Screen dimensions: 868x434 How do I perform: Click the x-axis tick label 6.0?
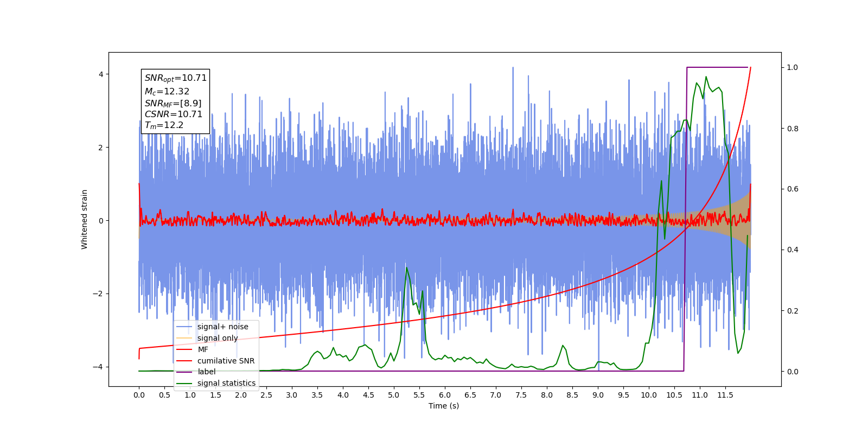(445, 395)
